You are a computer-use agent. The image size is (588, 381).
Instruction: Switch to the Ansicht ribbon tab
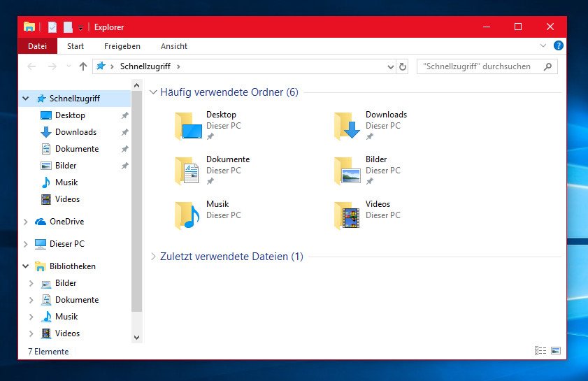(x=173, y=46)
